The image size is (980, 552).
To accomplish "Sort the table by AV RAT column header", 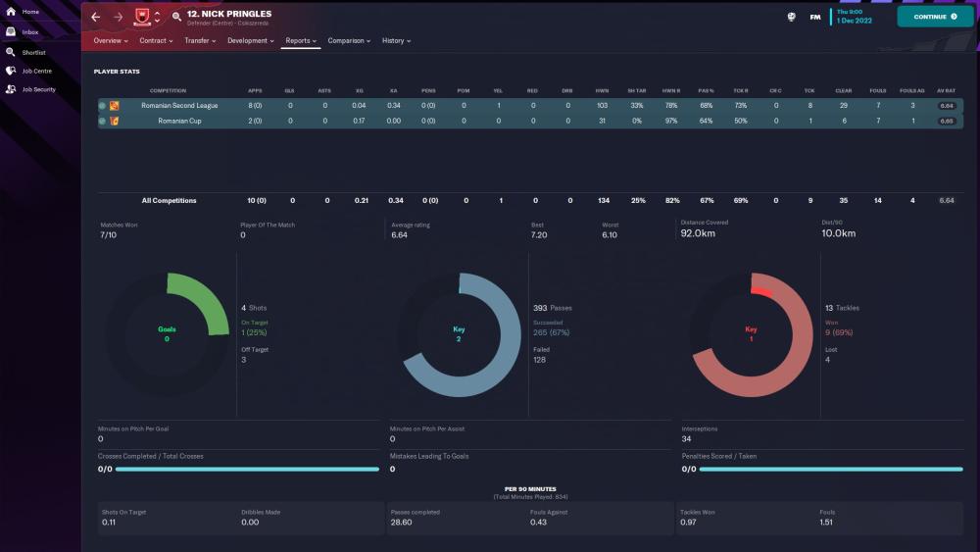I will [946, 91].
